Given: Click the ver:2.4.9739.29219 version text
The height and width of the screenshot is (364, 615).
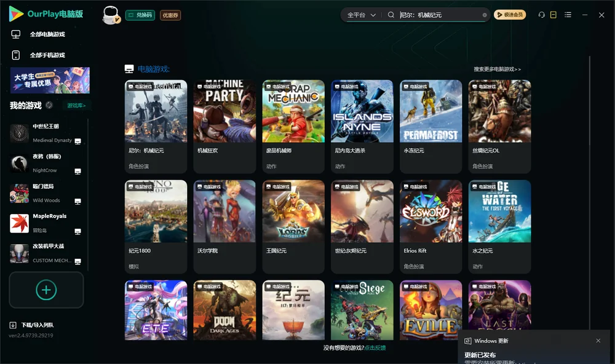Looking at the screenshot, I should coord(31,335).
